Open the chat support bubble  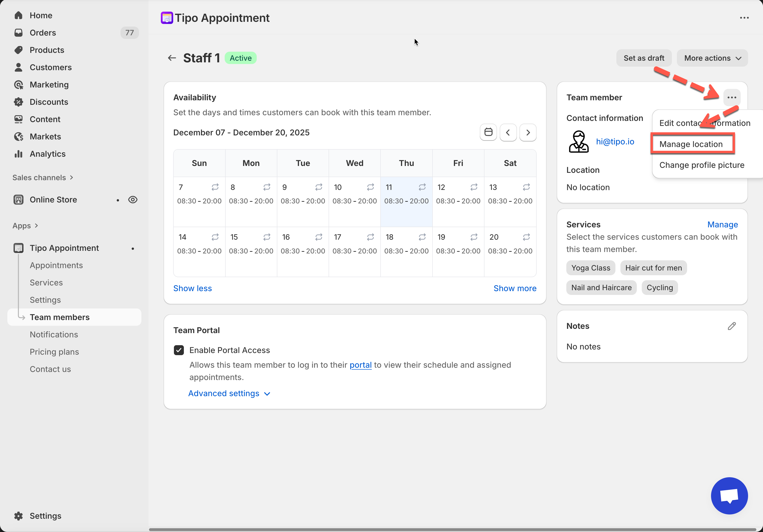pyautogui.click(x=729, y=495)
